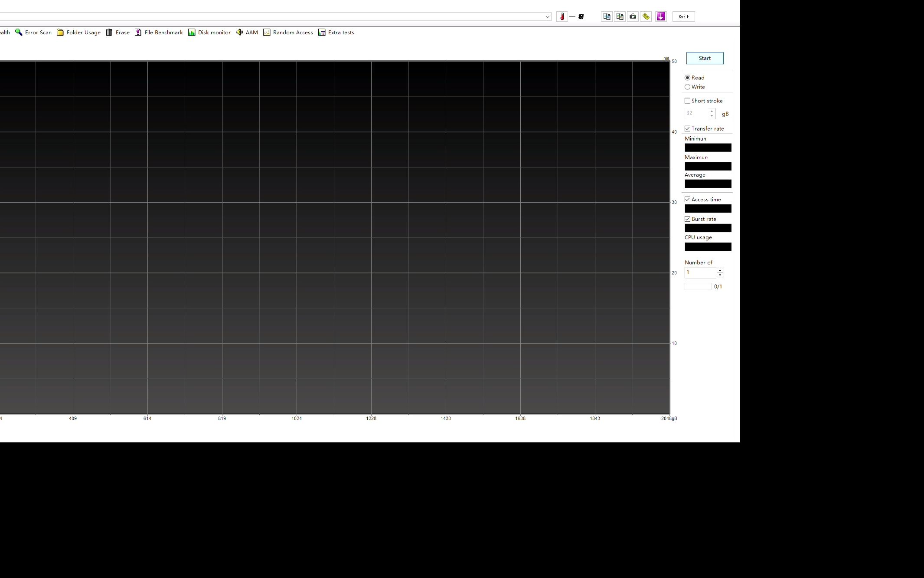The width and height of the screenshot is (924, 578).
Task: Expand the drive selection dropdown
Action: tap(547, 16)
